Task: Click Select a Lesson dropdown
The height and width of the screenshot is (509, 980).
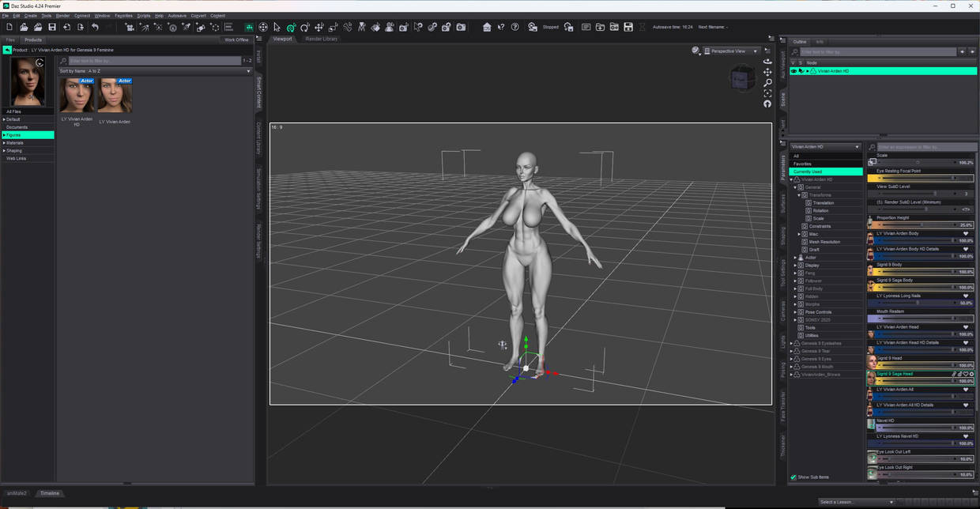Action: click(857, 502)
